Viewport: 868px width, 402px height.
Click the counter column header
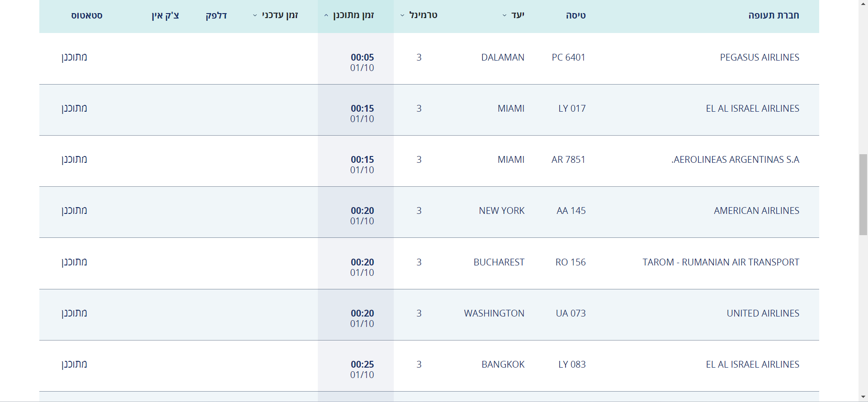(x=216, y=15)
